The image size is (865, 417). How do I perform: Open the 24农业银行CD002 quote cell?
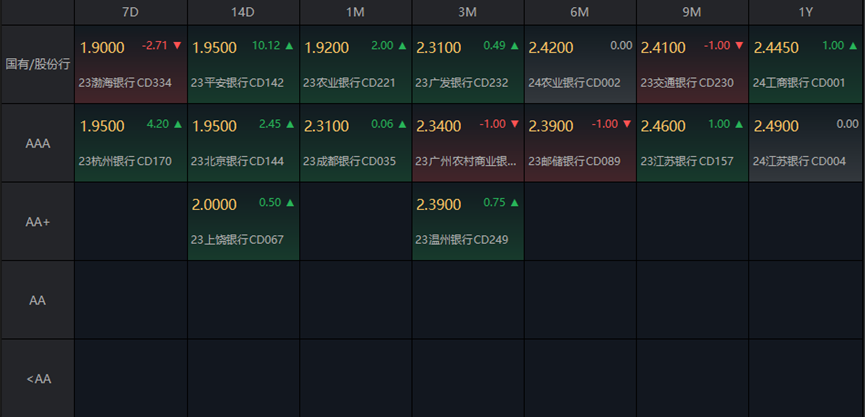coord(580,65)
